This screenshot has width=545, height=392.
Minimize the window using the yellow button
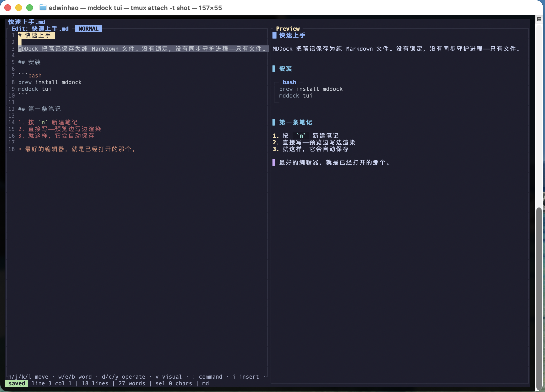coord(19,8)
